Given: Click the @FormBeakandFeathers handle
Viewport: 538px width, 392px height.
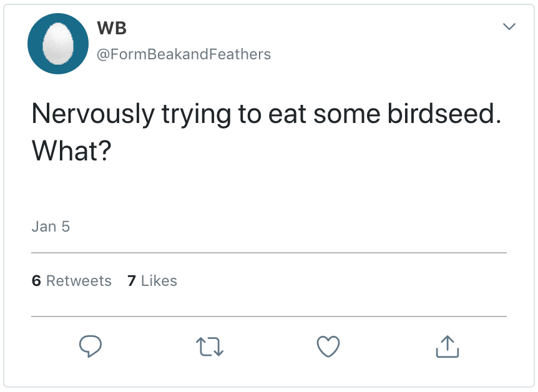Looking at the screenshot, I should (x=183, y=54).
